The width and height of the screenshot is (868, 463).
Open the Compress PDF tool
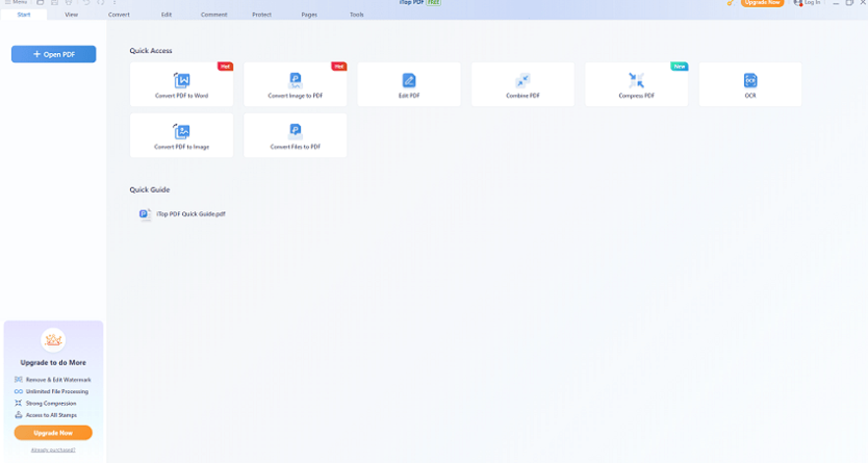click(x=636, y=84)
